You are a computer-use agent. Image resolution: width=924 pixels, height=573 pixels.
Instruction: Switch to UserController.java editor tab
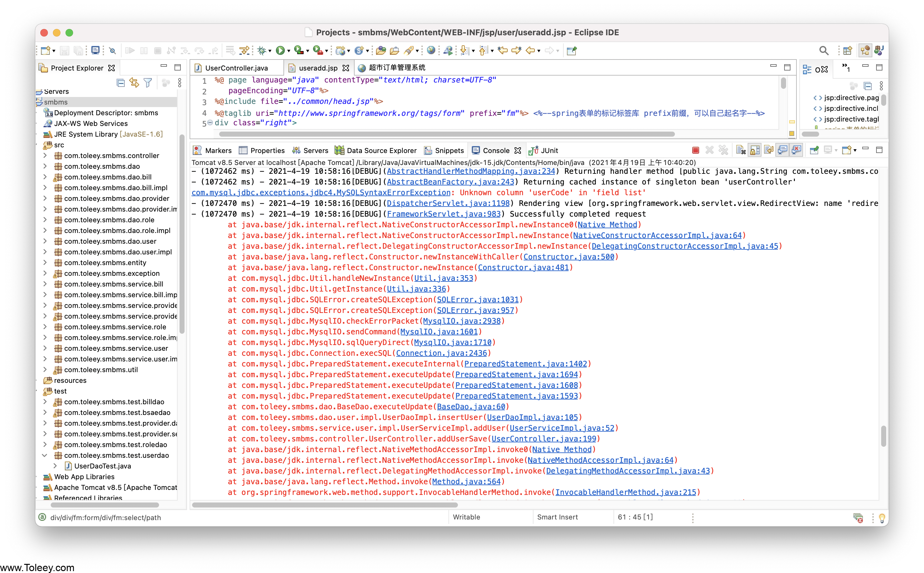coord(236,68)
